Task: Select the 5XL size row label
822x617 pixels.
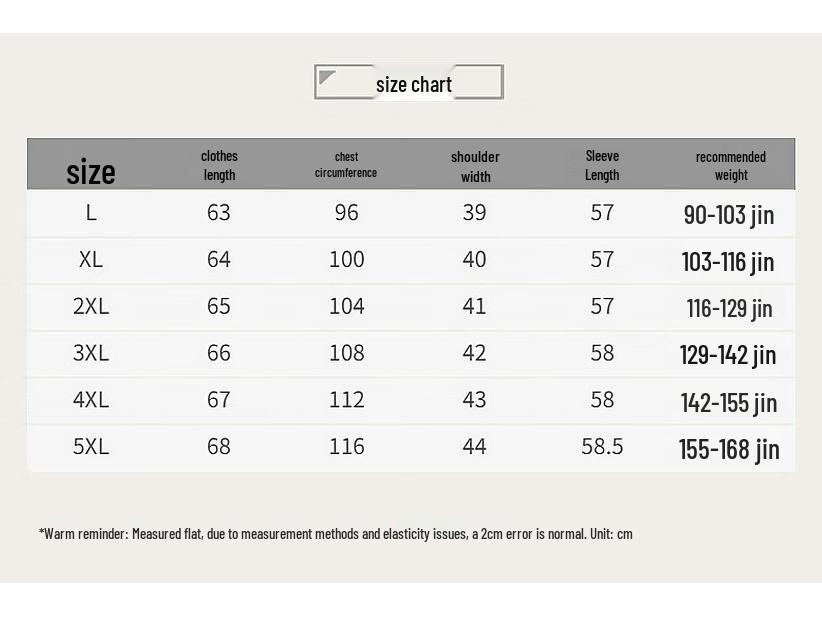Action: point(91,447)
